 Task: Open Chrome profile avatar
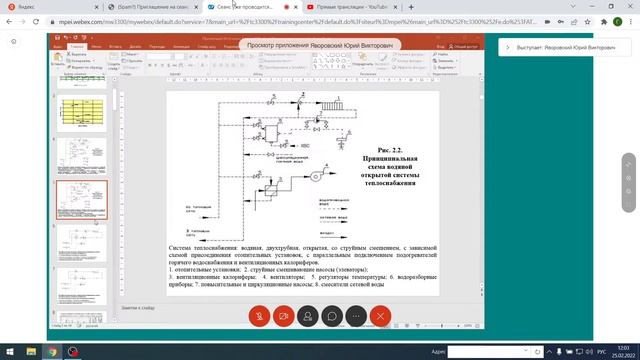[x=618, y=22]
